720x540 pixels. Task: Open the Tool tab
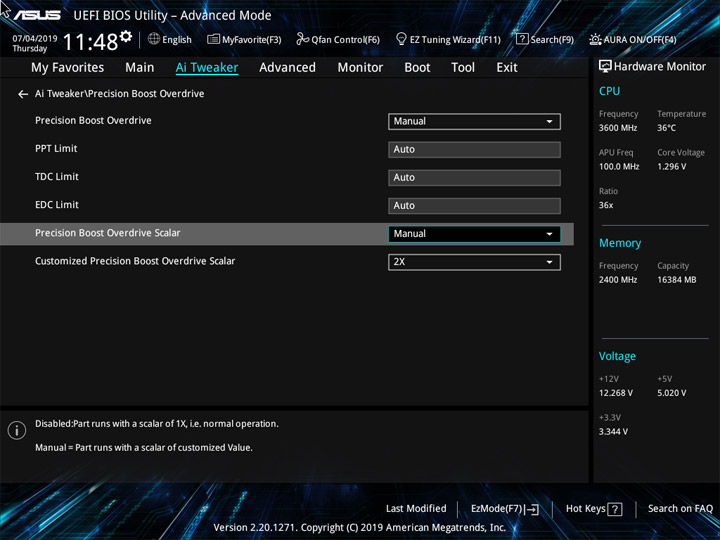tap(463, 68)
